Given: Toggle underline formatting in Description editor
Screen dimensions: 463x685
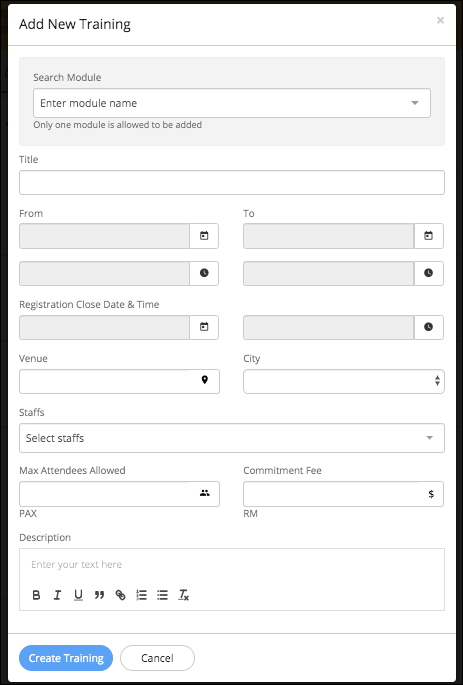Looking at the screenshot, I should tap(78, 595).
